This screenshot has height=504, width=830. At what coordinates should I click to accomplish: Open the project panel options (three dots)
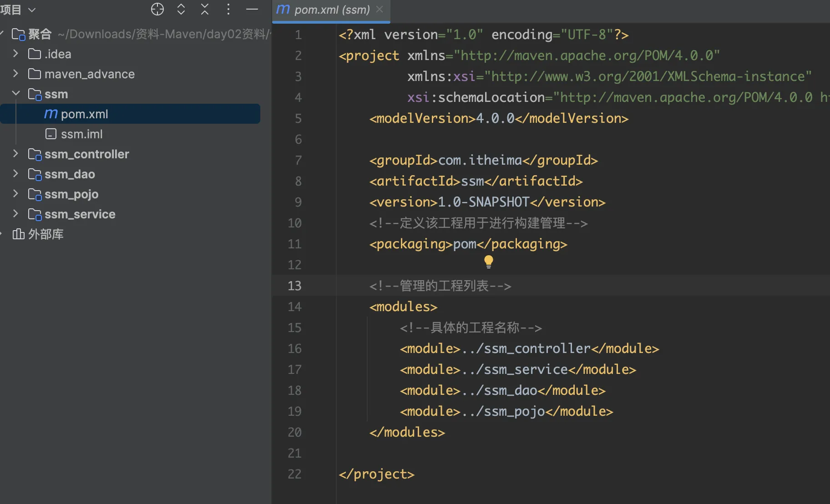(228, 9)
